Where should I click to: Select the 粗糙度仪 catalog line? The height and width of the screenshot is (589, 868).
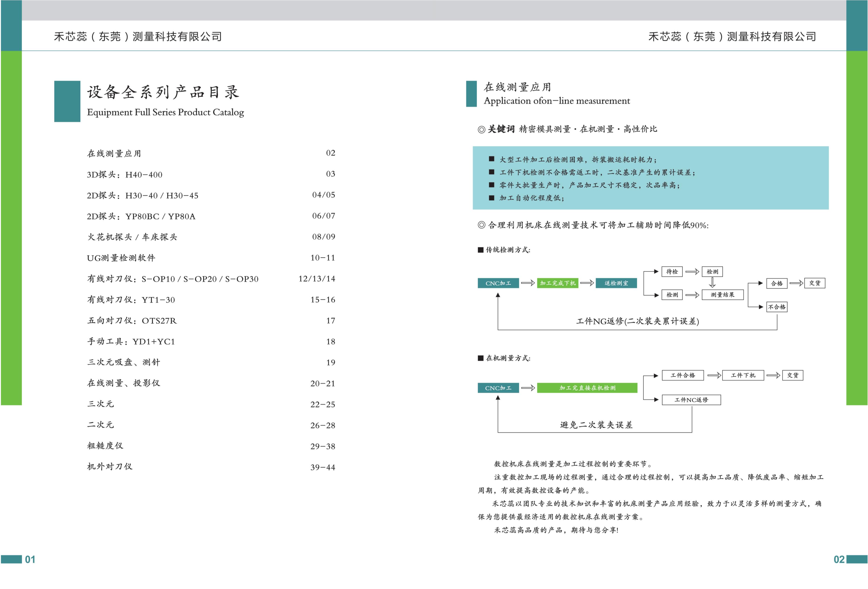[105, 446]
